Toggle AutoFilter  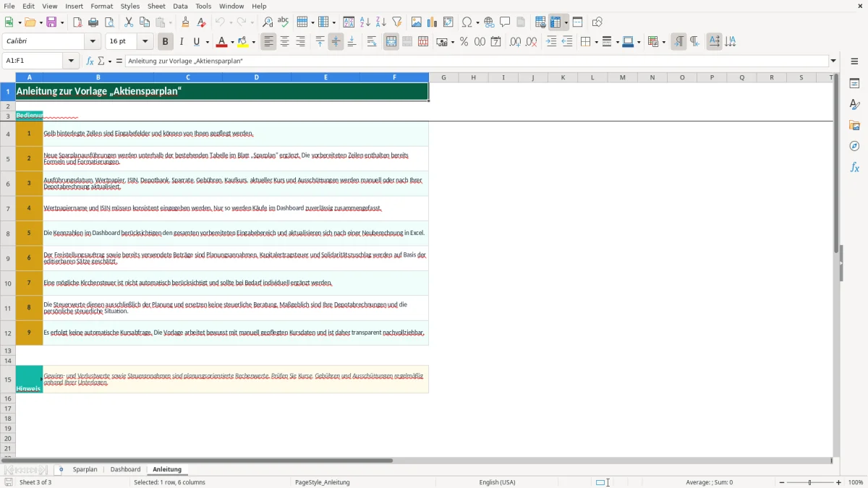tap(397, 22)
